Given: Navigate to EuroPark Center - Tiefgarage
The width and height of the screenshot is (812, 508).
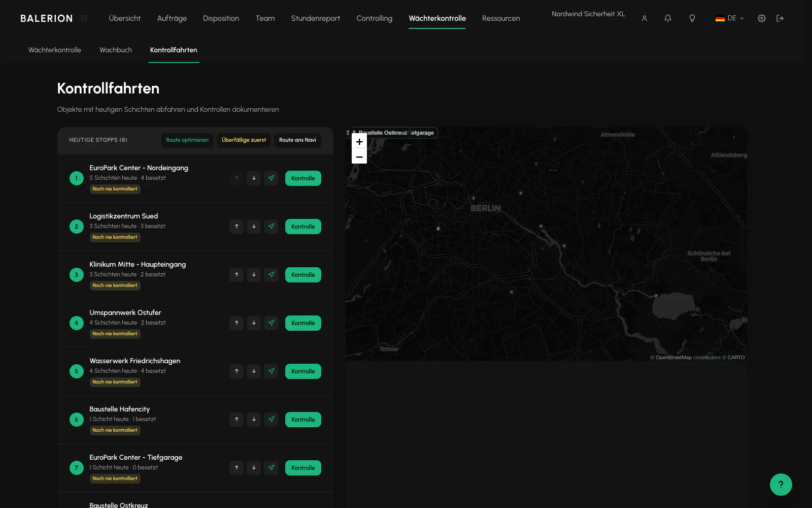Looking at the screenshot, I should point(271,468).
